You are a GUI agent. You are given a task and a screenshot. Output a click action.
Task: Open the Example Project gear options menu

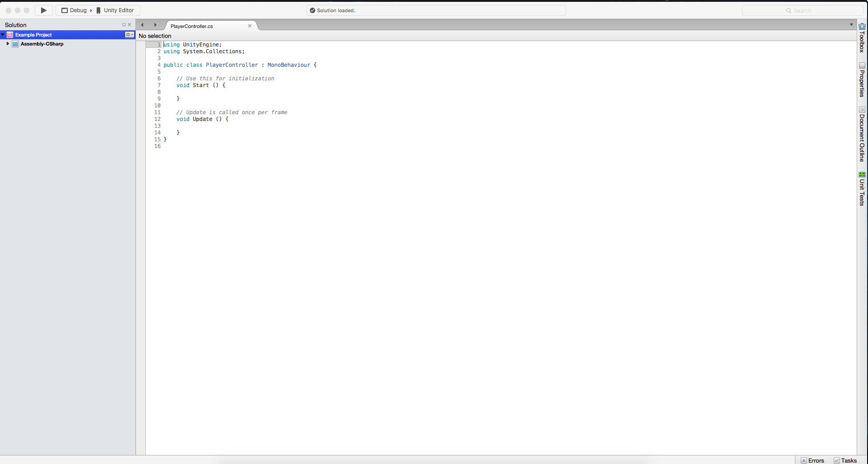130,35
